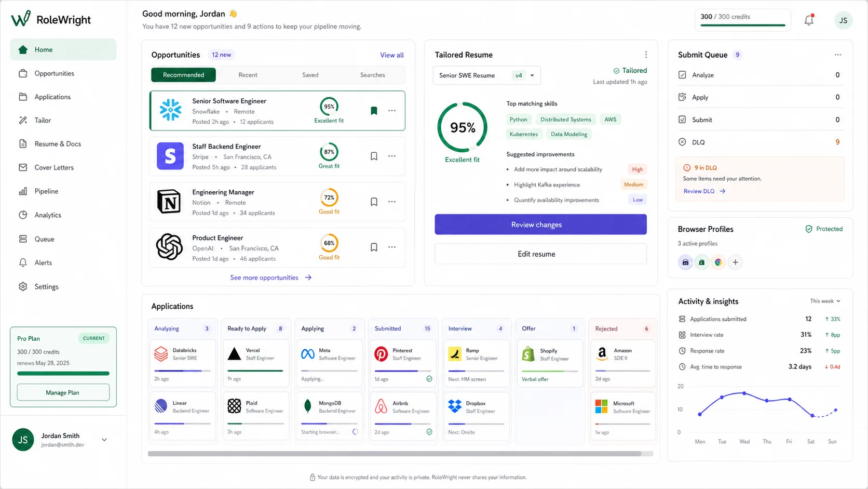Open the Amazon SDE II rejected card

point(623,363)
